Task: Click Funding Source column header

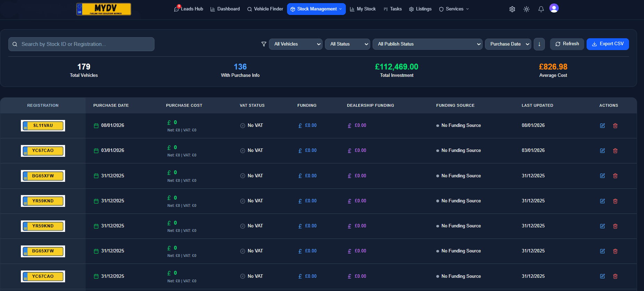Action: tap(455, 105)
